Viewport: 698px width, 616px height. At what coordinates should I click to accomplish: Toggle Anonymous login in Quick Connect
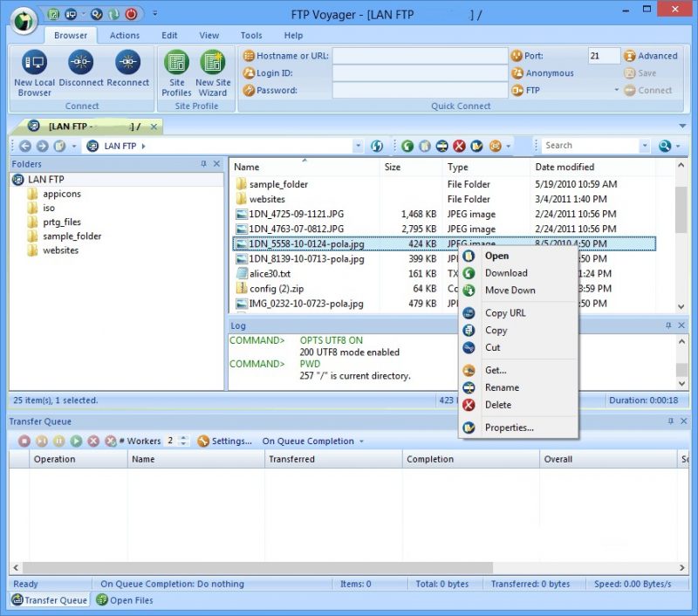pyautogui.click(x=543, y=73)
